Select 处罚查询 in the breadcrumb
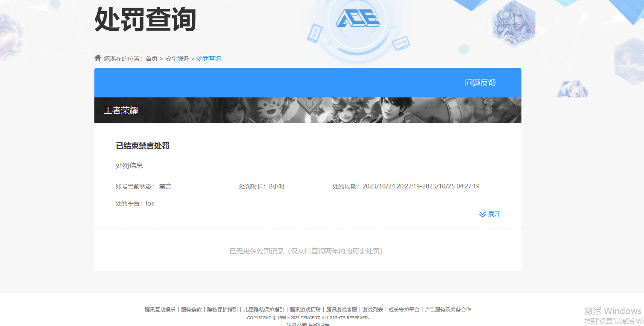This screenshot has width=644, height=326. [209, 59]
